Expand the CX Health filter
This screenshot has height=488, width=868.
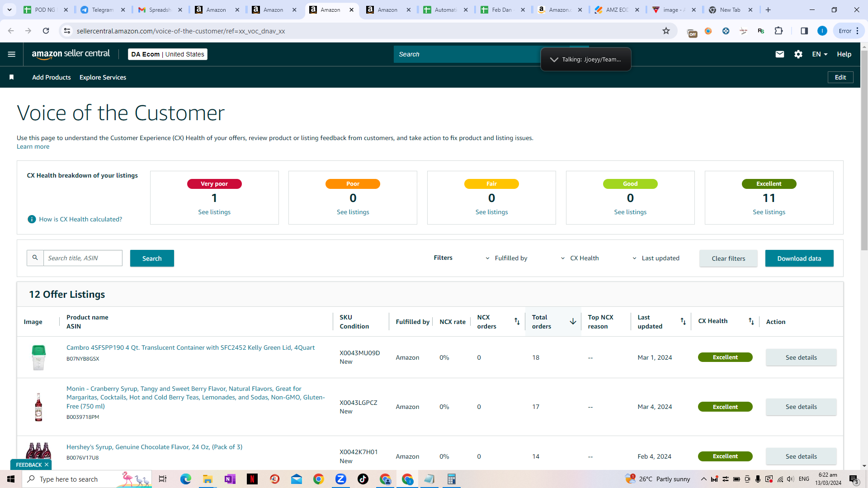[580, 258]
